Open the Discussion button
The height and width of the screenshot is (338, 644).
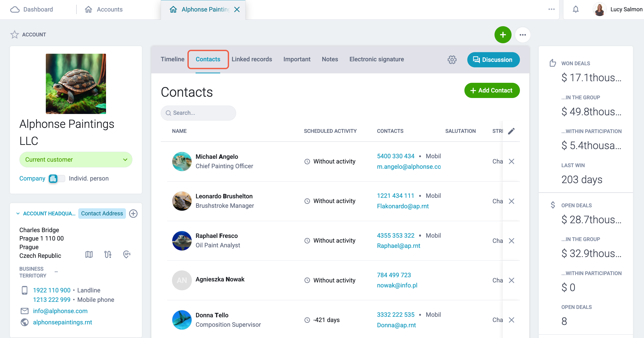pos(493,60)
